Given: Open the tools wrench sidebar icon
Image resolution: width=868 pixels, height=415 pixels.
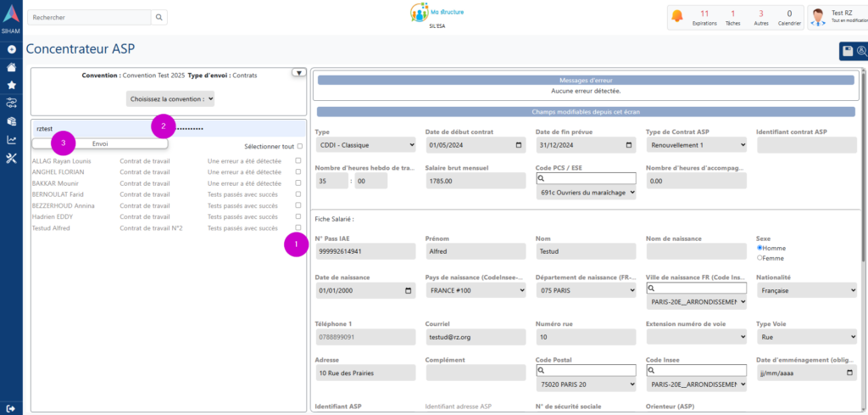Looking at the screenshot, I should 11,159.
